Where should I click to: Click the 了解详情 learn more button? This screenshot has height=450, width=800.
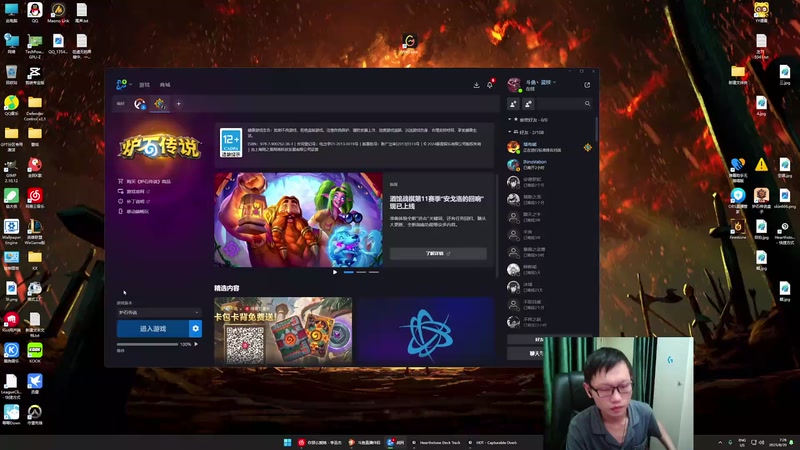tap(438, 254)
